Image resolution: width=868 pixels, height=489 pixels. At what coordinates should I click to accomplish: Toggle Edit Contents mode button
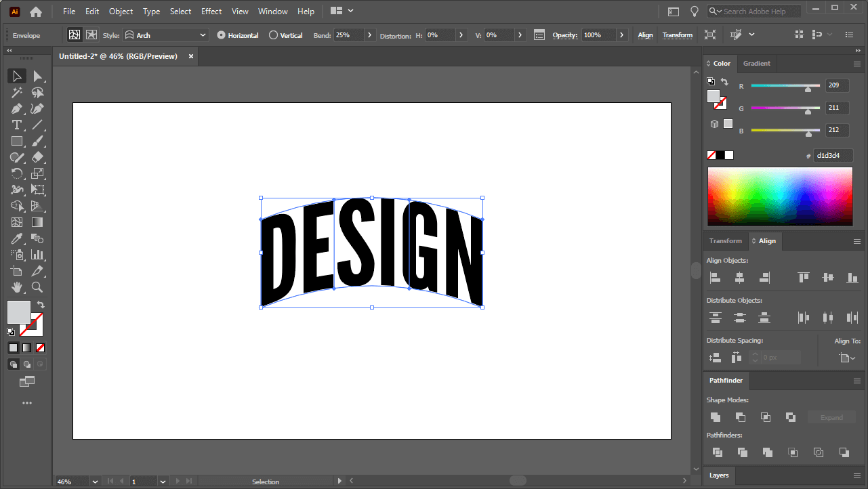[91, 35]
